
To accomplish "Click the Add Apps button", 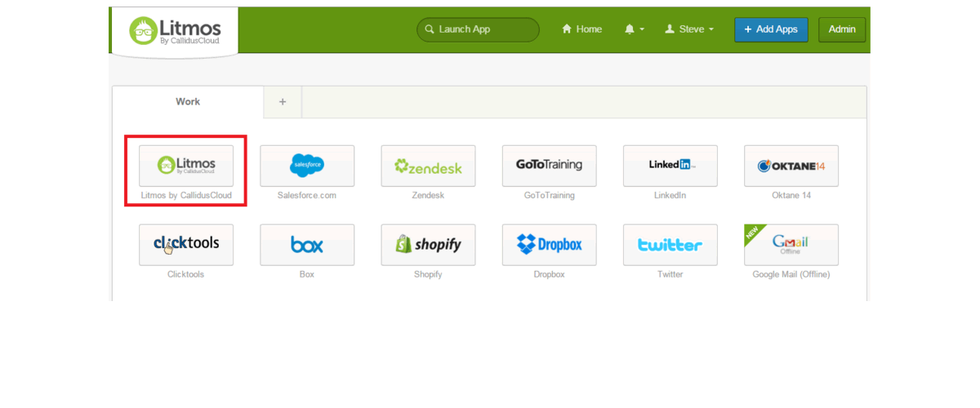I will pos(771,29).
